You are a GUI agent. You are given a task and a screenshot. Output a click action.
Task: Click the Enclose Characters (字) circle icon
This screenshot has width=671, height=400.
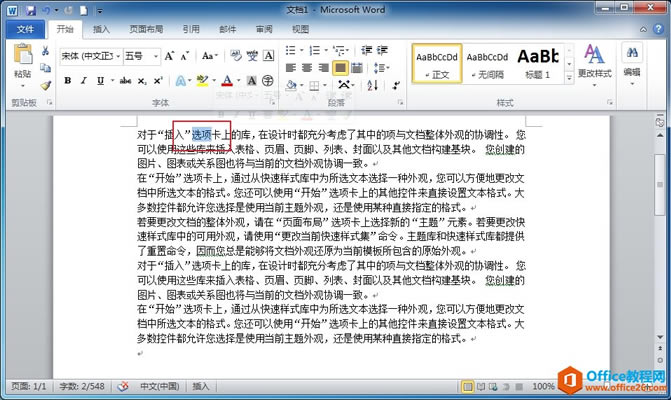click(267, 80)
